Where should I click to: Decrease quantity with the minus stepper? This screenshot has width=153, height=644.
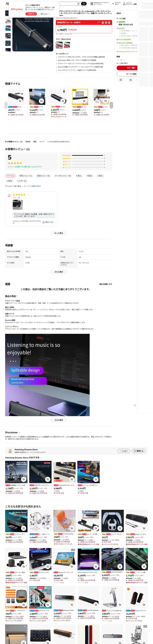(118, 60)
